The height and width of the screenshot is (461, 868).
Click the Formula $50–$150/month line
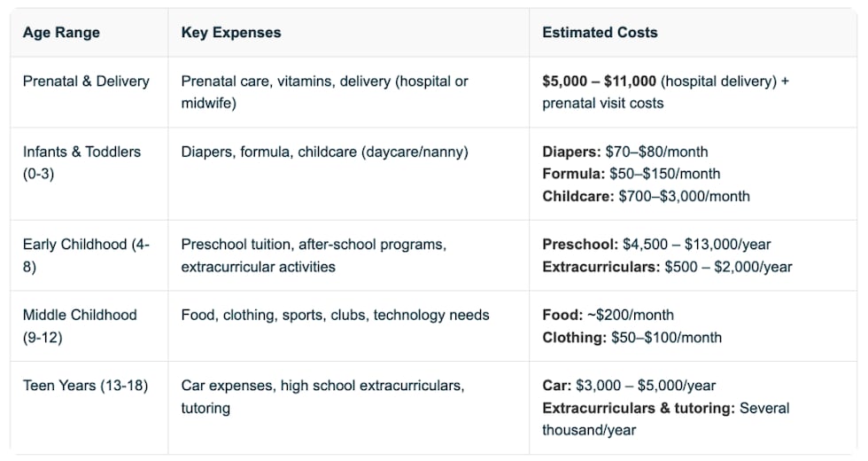pos(631,174)
